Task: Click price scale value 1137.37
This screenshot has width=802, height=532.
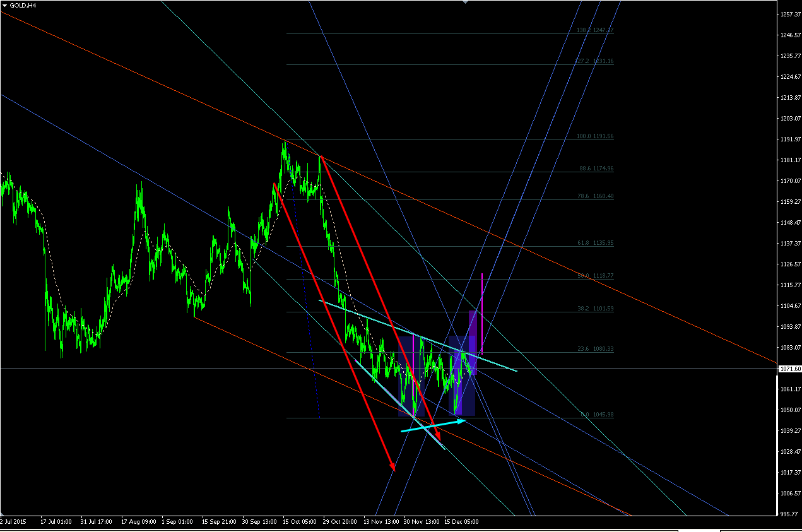Action: pyautogui.click(x=789, y=243)
